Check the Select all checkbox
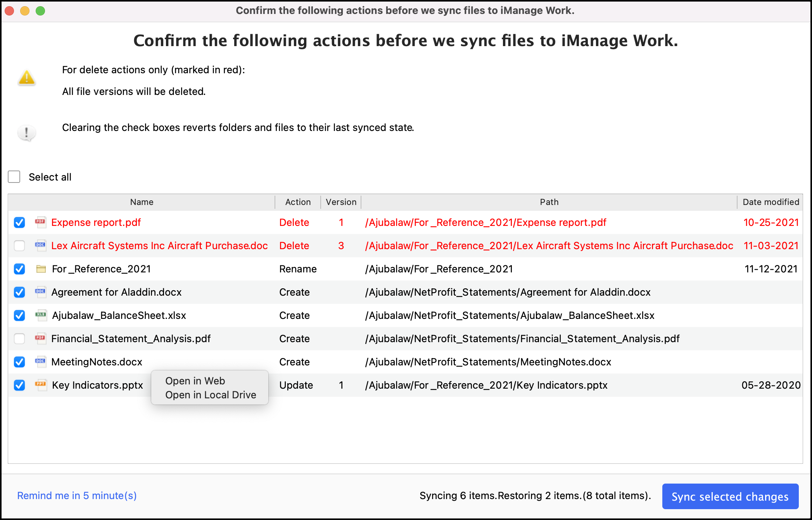Screen dimensions: 812x520 14,177
